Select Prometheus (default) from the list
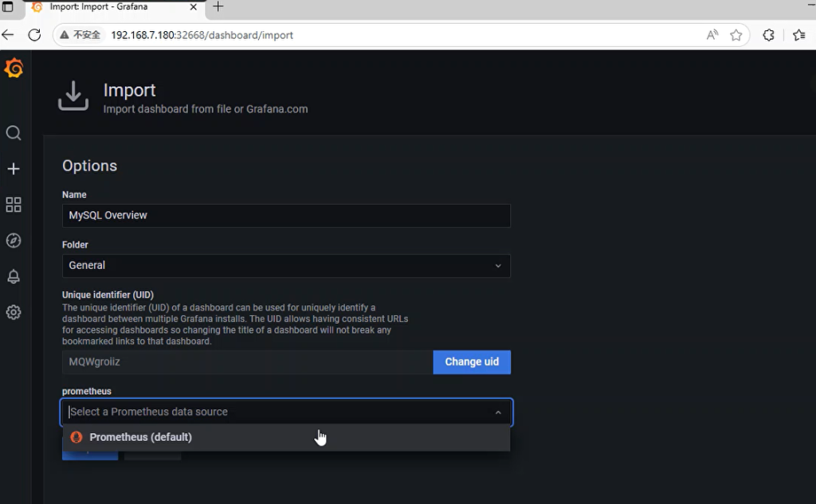The image size is (816, 504). click(x=140, y=437)
